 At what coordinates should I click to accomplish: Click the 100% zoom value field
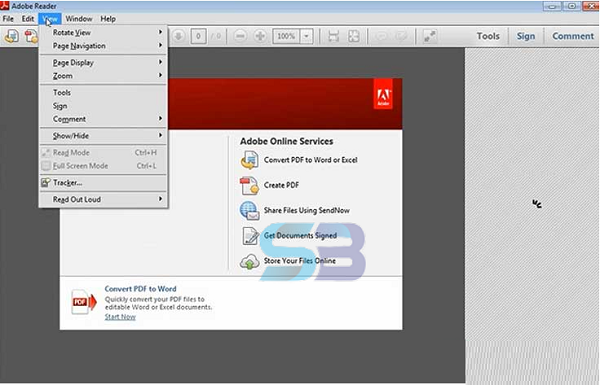coord(286,36)
